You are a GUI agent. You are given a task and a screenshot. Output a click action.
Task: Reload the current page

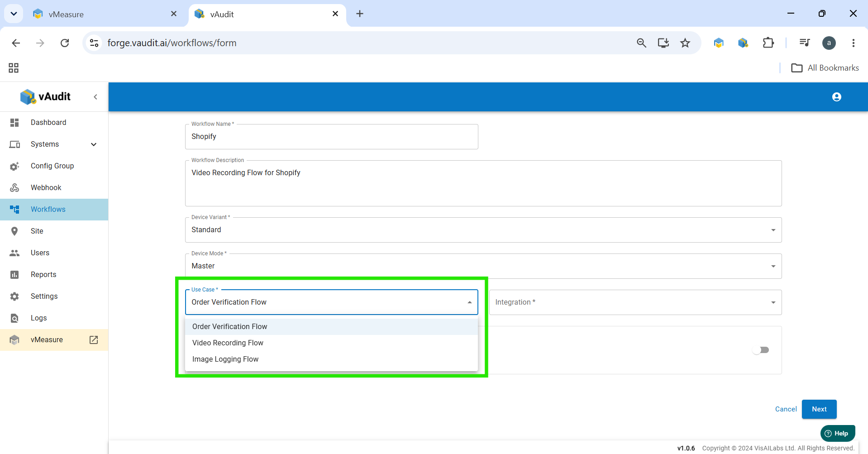tap(65, 43)
